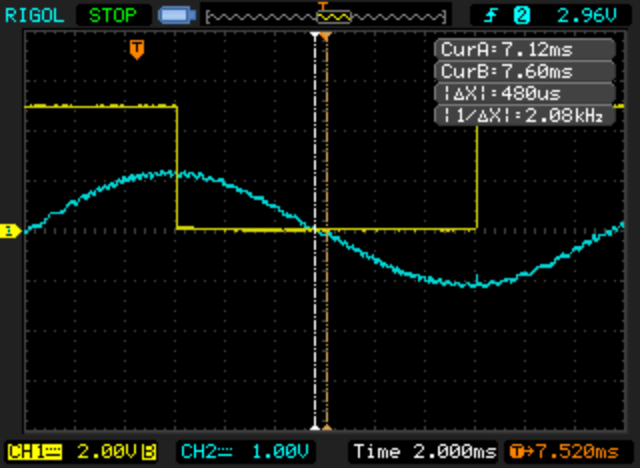Click the Time 2.000ms timebase readout

(424, 452)
